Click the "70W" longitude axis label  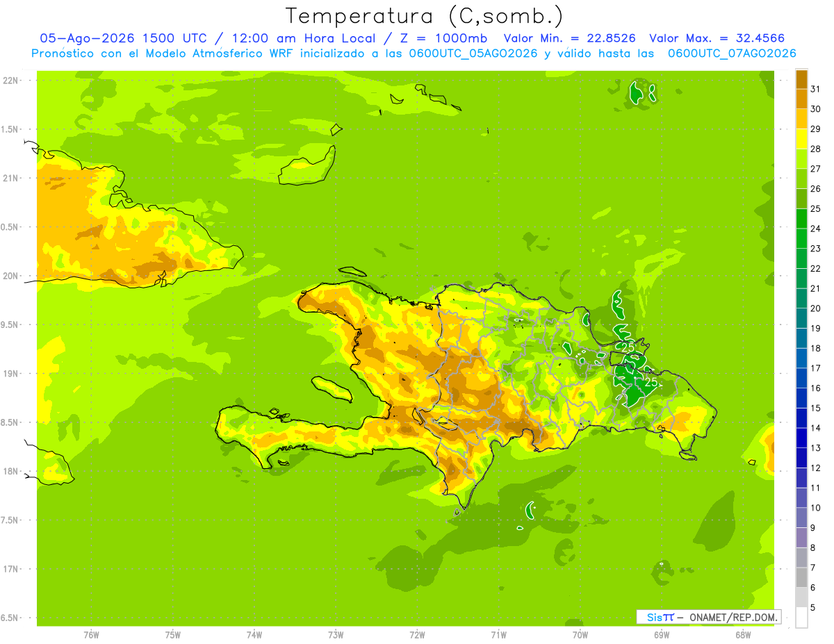coord(580,634)
